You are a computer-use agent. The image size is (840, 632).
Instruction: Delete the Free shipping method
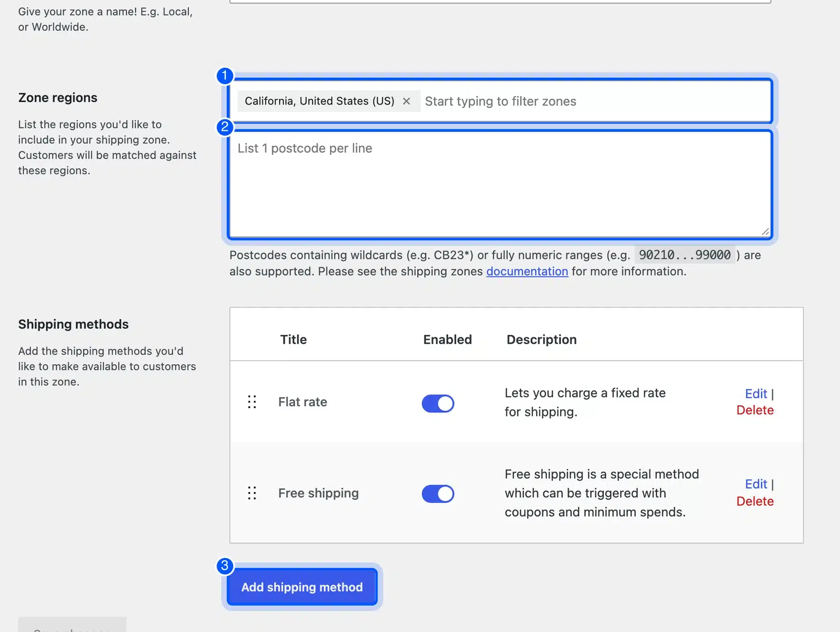[x=755, y=501]
